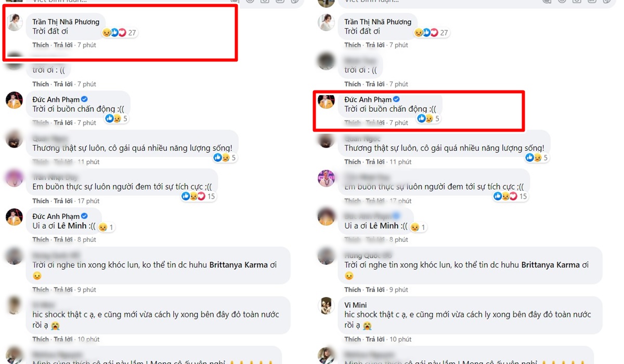Image resolution: width=624 pixels, height=364 pixels.
Task: Click the crying emoji after "rồi ạ" in Vi Mini's comment
Action: click(367, 325)
